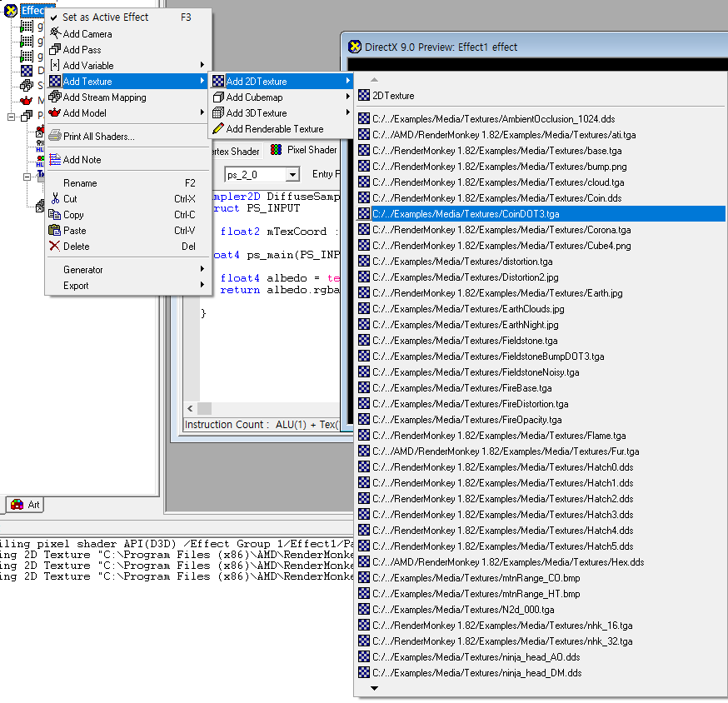Expand the Generator submenu
This screenshot has width=728, height=703.
(128, 269)
